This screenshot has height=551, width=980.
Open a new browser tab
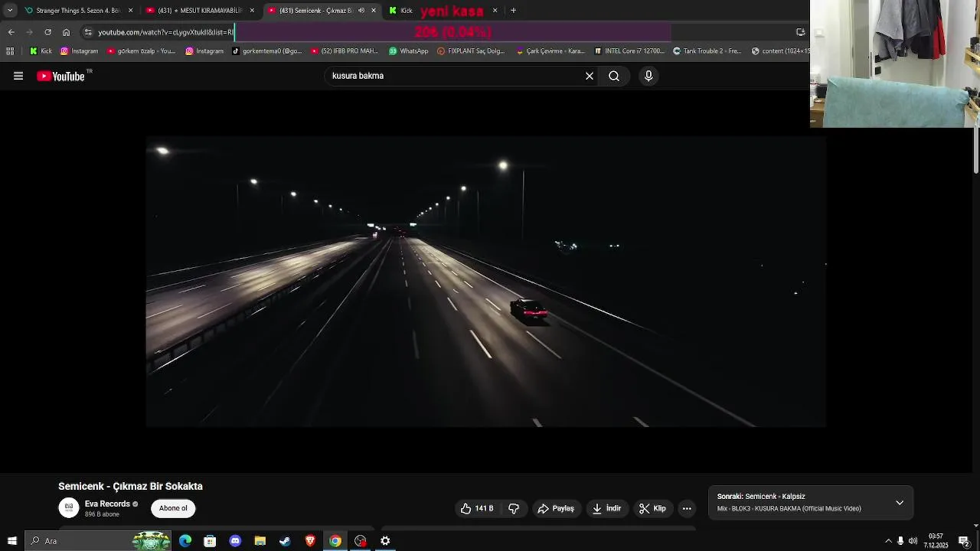pyautogui.click(x=513, y=11)
